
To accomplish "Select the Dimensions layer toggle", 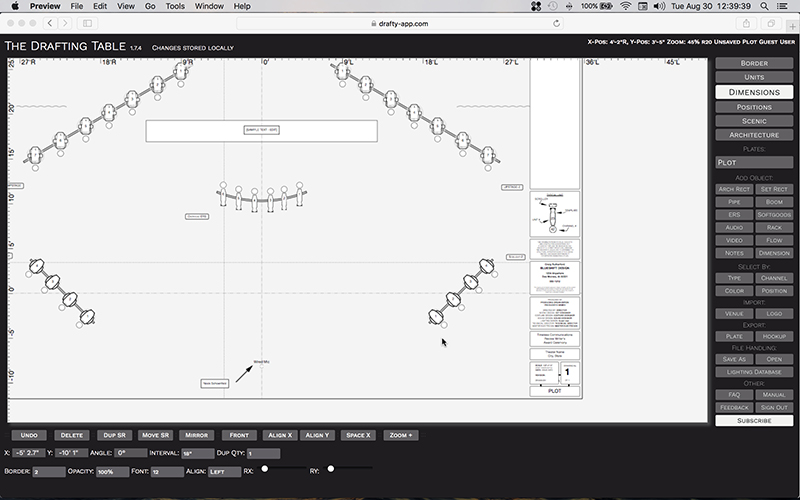I will tap(754, 92).
